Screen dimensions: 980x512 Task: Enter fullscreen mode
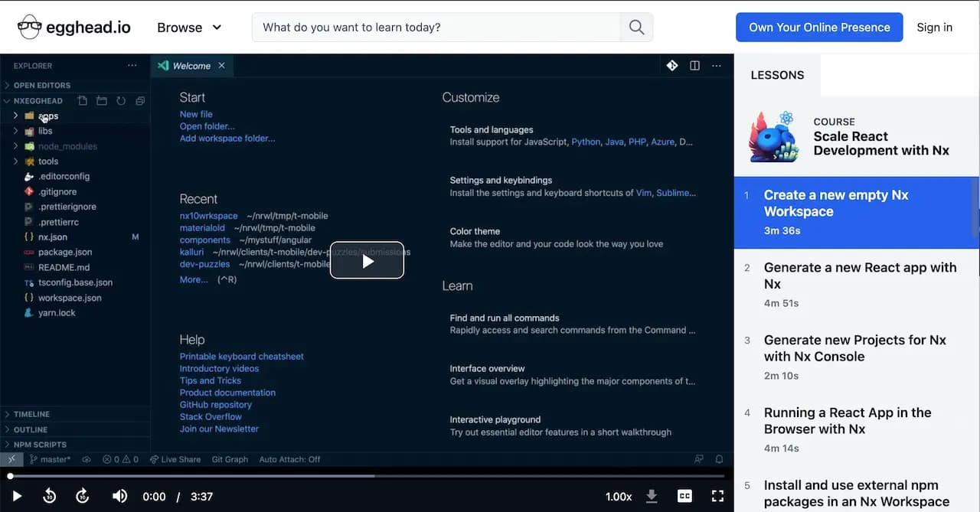point(717,496)
